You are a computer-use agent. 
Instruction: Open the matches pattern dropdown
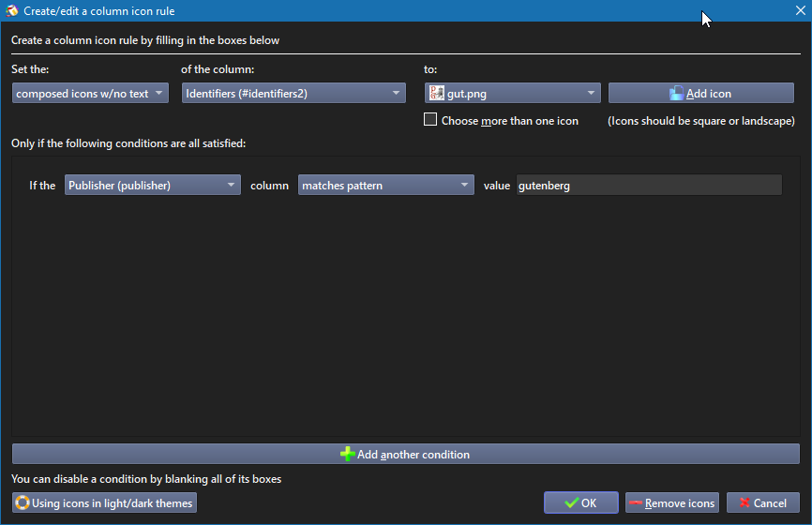click(385, 185)
